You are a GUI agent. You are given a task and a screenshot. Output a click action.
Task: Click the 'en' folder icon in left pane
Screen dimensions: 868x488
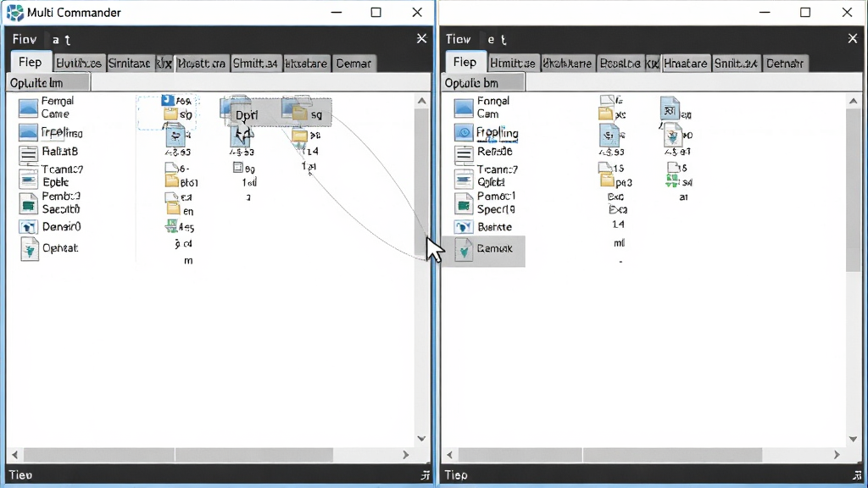tap(174, 209)
